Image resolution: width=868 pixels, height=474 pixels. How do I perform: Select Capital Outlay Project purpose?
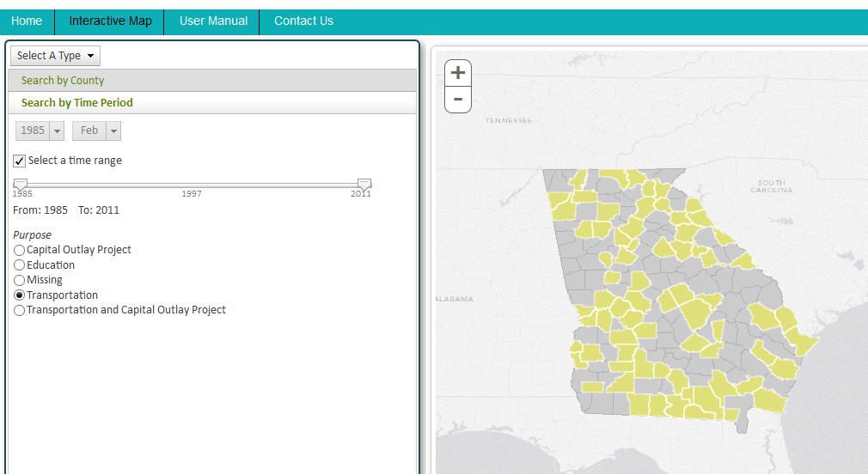click(20, 250)
